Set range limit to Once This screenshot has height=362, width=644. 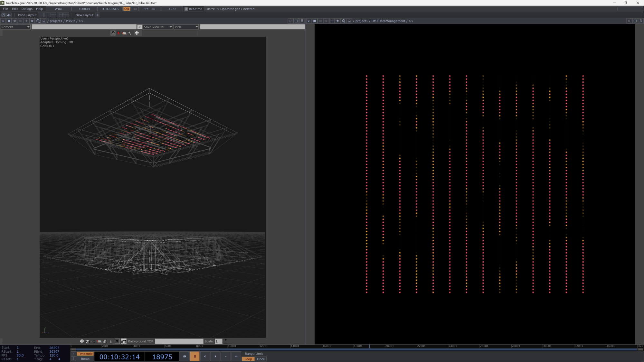260,359
